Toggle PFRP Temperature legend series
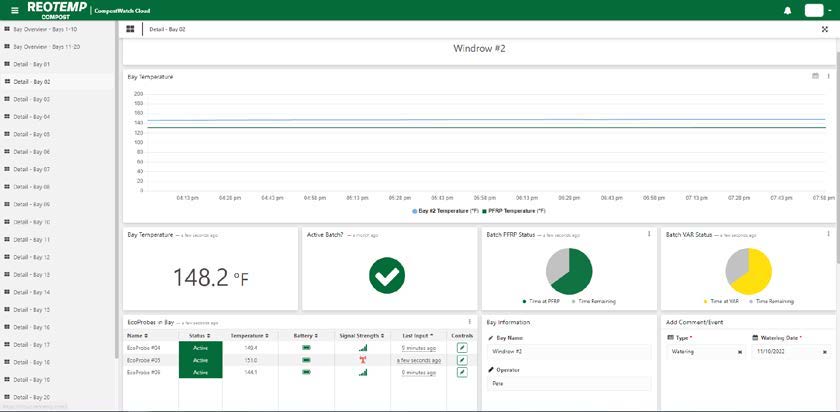840x412 pixels. 514,211
